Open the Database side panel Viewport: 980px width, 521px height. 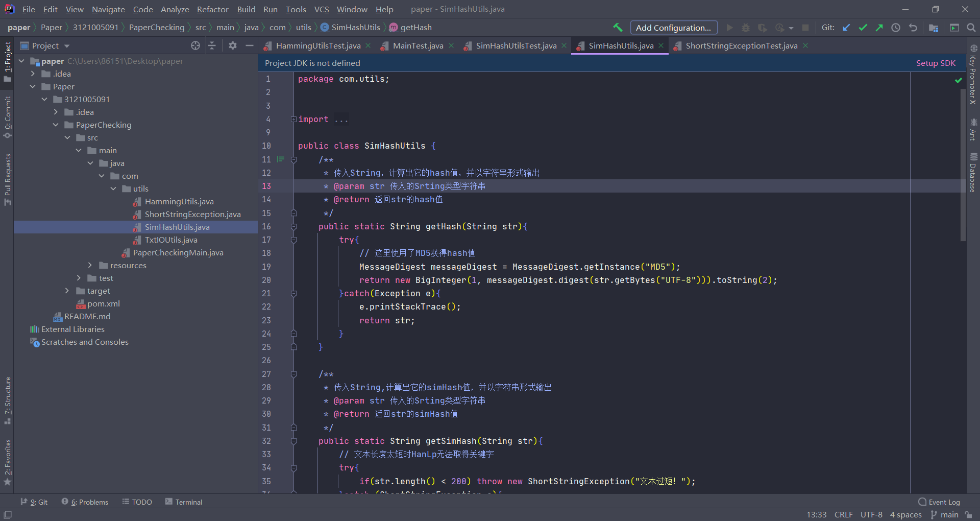coord(973,173)
